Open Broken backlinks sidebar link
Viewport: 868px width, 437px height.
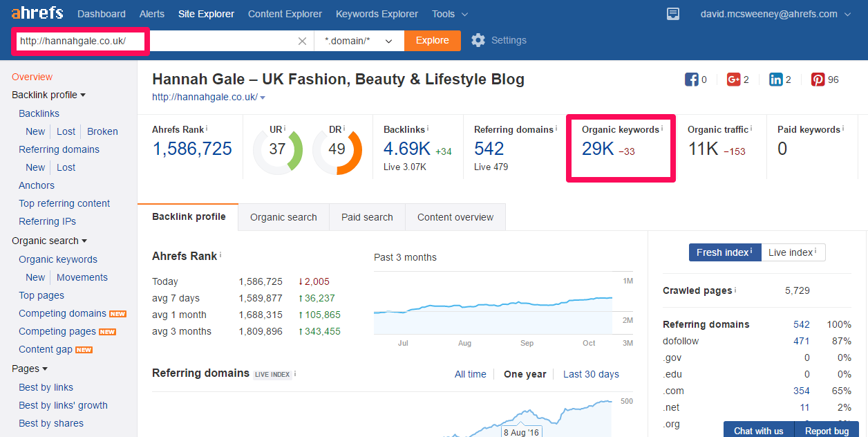102,131
